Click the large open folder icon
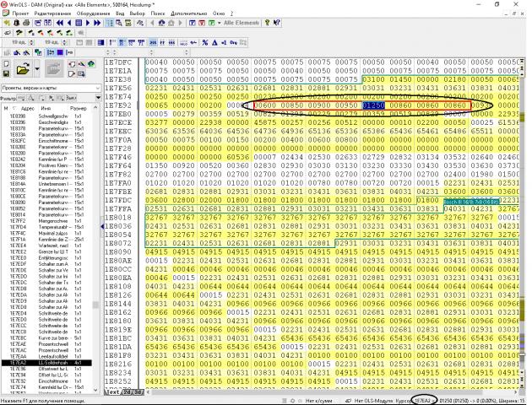 23,69
